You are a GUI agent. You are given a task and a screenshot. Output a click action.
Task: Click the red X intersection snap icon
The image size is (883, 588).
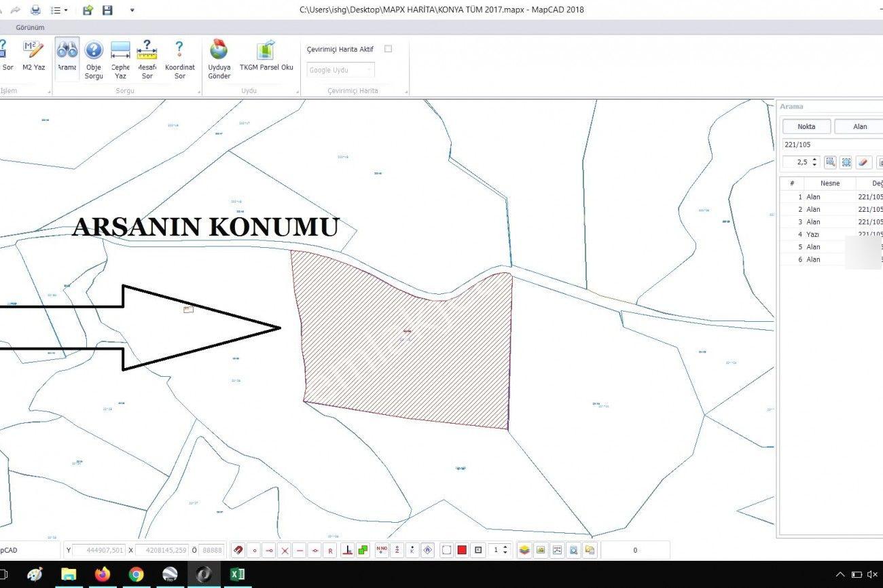(285, 550)
